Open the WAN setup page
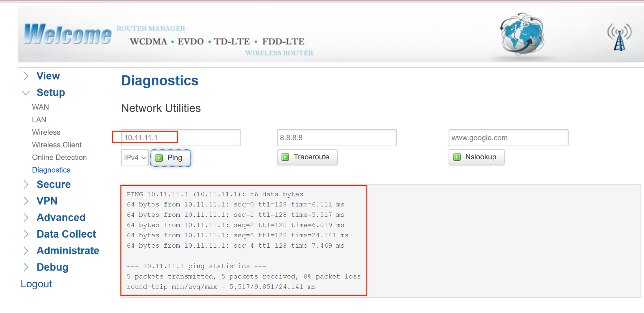Screen dimensions: 644x313 41,107
